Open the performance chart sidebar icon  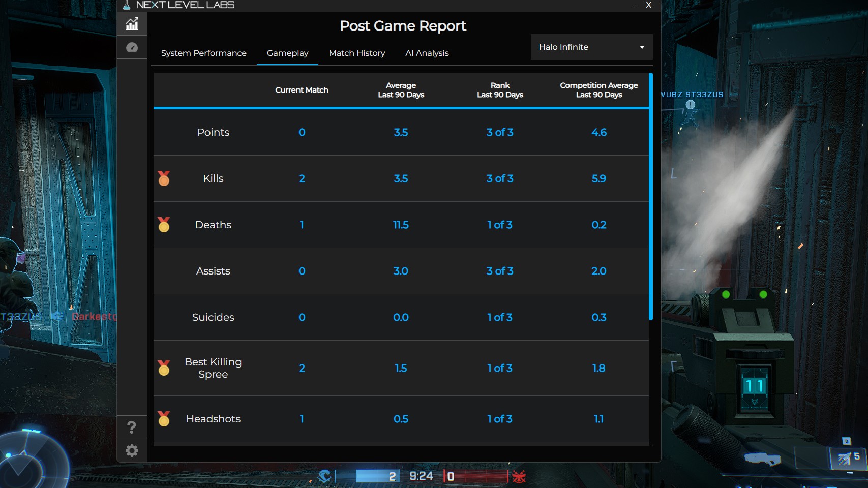tap(132, 24)
